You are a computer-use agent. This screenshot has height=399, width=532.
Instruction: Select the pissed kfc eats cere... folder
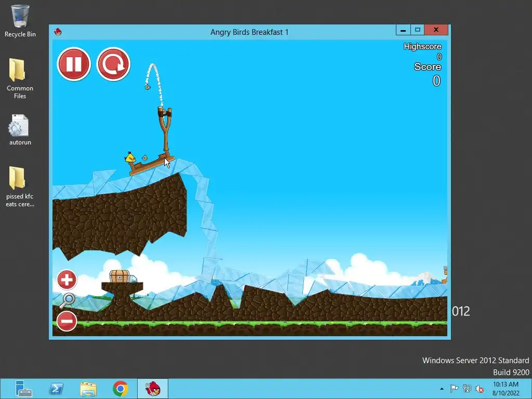(x=20, y=187)
